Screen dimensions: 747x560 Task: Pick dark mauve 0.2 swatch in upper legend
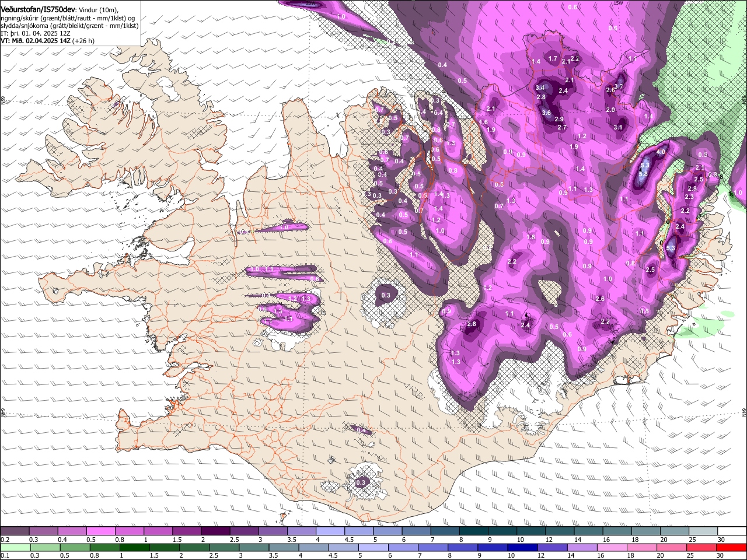pos(15,531)
